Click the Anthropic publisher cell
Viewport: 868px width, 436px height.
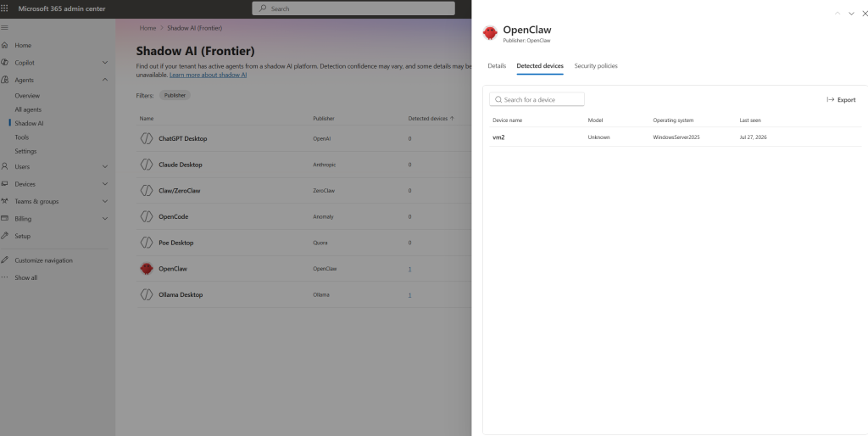tap(325, 165)
